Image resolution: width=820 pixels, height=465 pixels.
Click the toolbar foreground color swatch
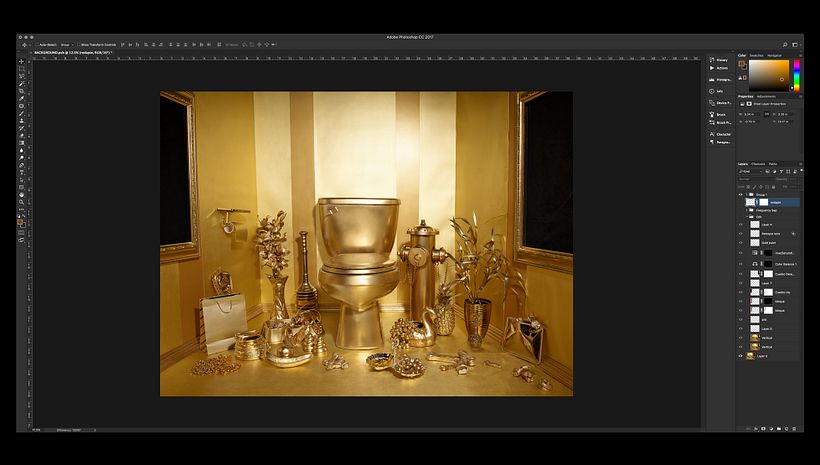pyautogui.click(x=20, y=222)
